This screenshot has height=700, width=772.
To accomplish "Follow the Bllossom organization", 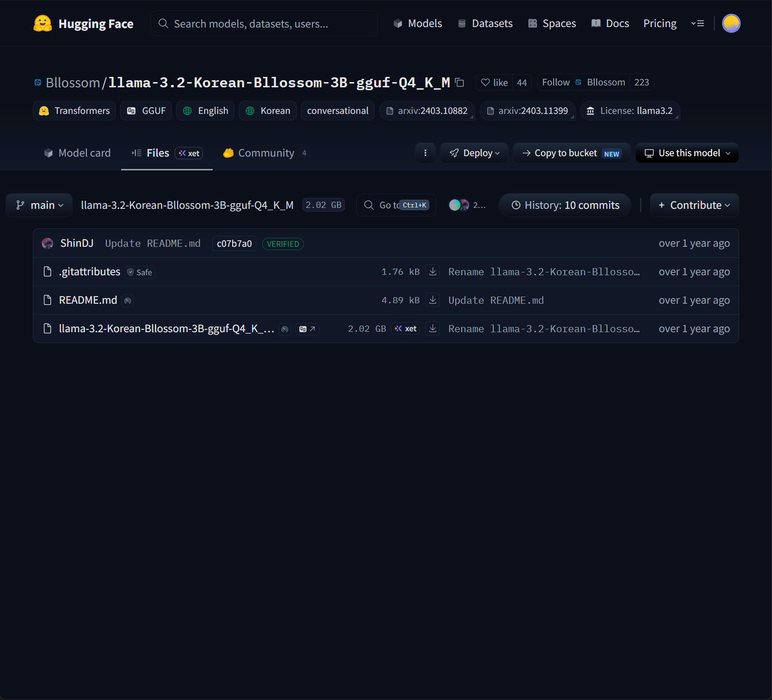I will 584,83.
